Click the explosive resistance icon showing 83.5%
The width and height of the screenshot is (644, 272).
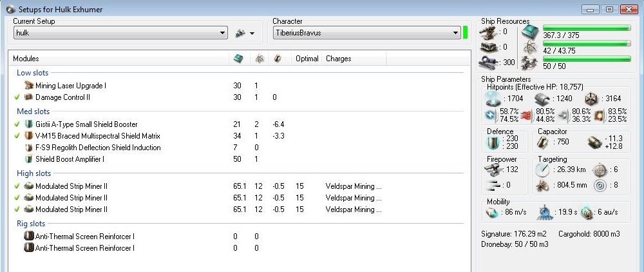[x=599, y=115]
